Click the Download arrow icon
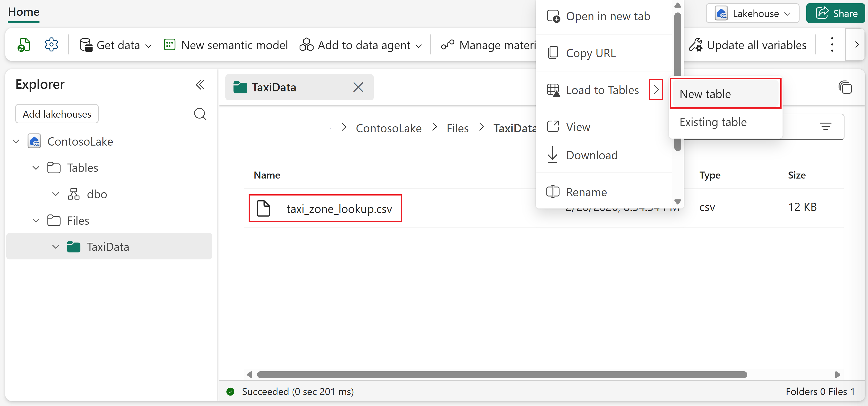Screen dimensions: 868x406 552,155
